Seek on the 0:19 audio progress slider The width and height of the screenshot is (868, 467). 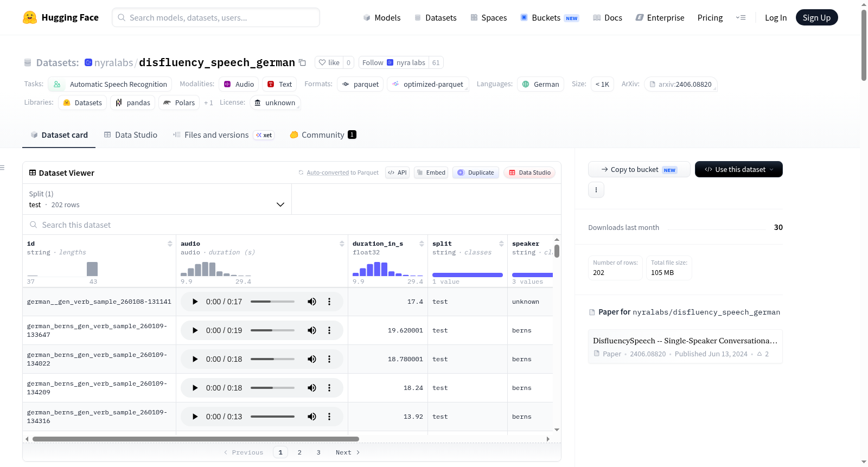pos(272,330)
